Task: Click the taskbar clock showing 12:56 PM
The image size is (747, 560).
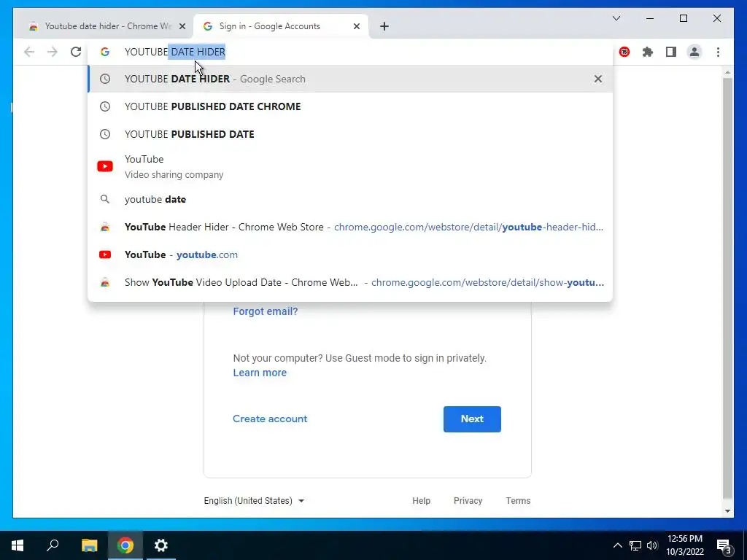Action: [684, 545]
